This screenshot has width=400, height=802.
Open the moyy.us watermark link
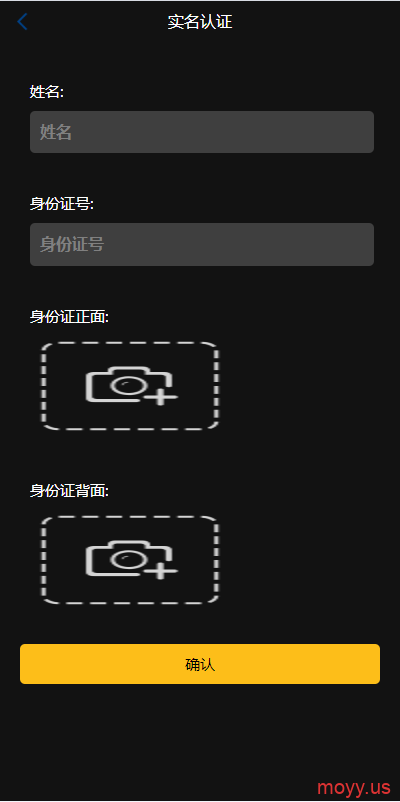(353, 786)
